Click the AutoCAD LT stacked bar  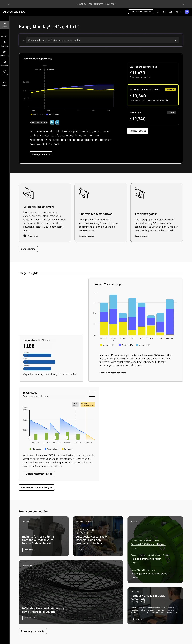113,315
